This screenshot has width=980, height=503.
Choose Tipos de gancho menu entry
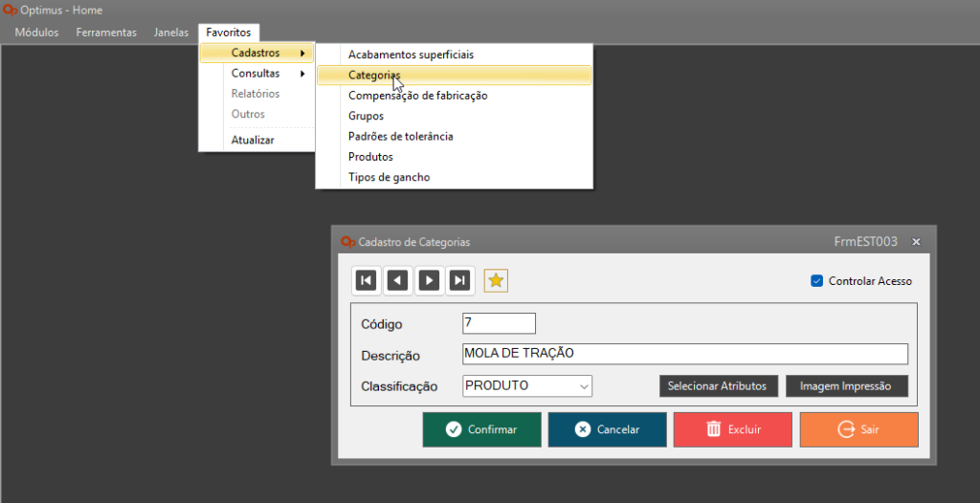coord(389,177)
